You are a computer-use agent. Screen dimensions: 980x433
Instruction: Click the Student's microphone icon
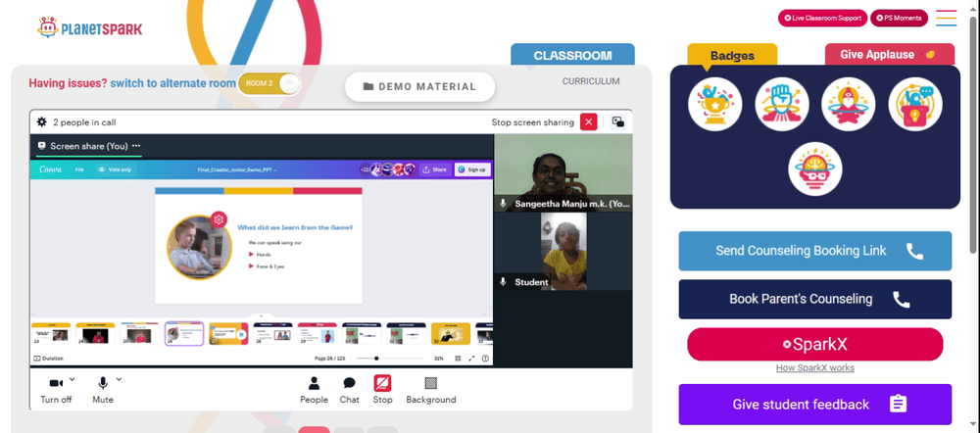pos(503,282)
